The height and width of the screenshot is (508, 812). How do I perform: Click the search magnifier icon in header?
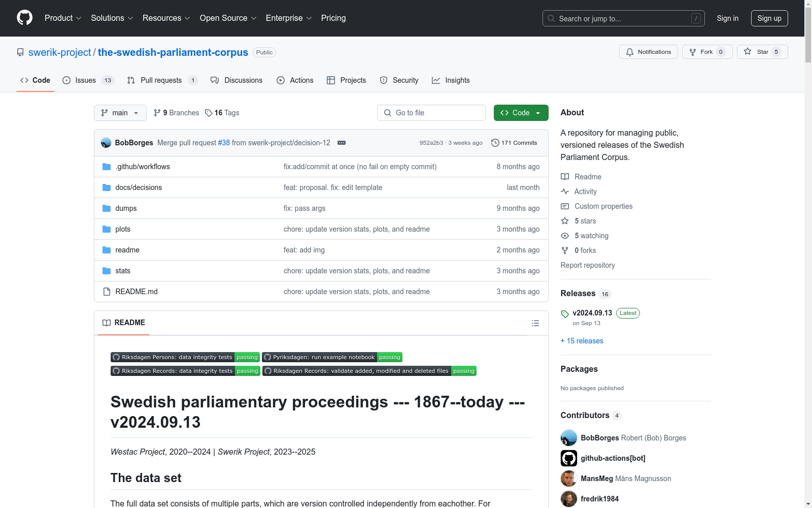pyautogui.click(x=551, y=18)
